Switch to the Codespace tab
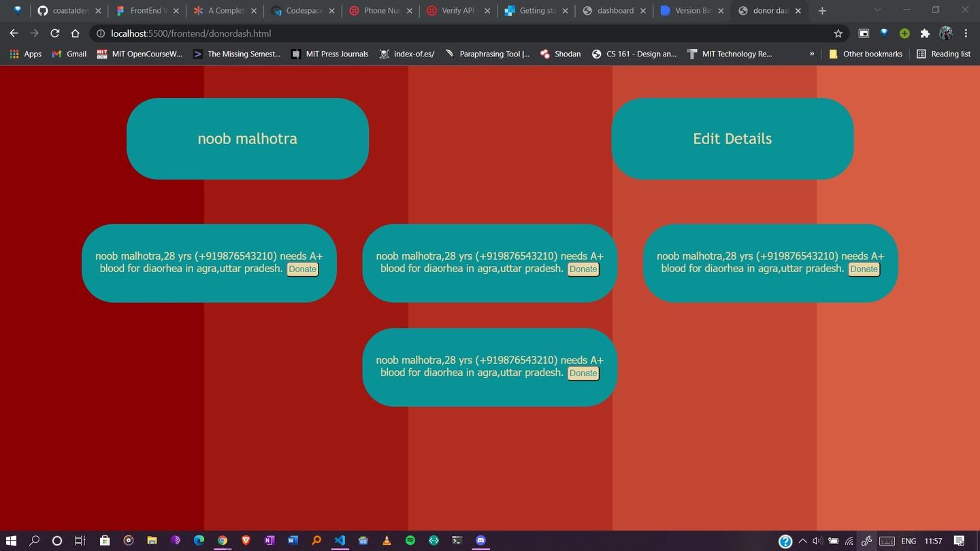Screen dimensions: 980x551 303,11
